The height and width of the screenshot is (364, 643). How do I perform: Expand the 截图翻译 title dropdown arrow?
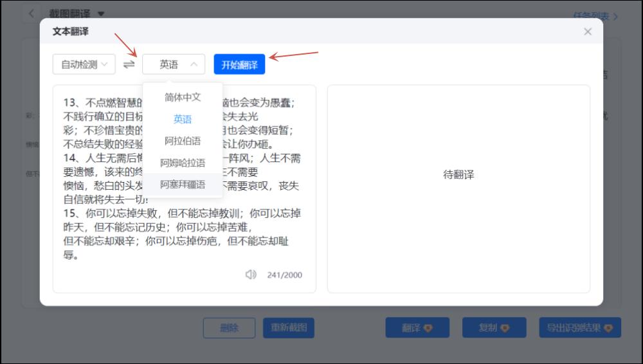[102, 14]
